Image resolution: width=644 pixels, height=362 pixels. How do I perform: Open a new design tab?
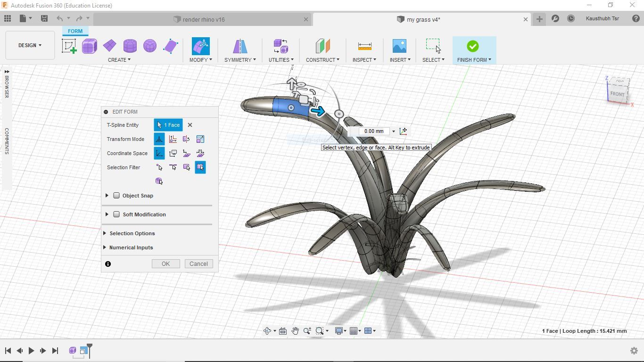(x=539, y=19)
